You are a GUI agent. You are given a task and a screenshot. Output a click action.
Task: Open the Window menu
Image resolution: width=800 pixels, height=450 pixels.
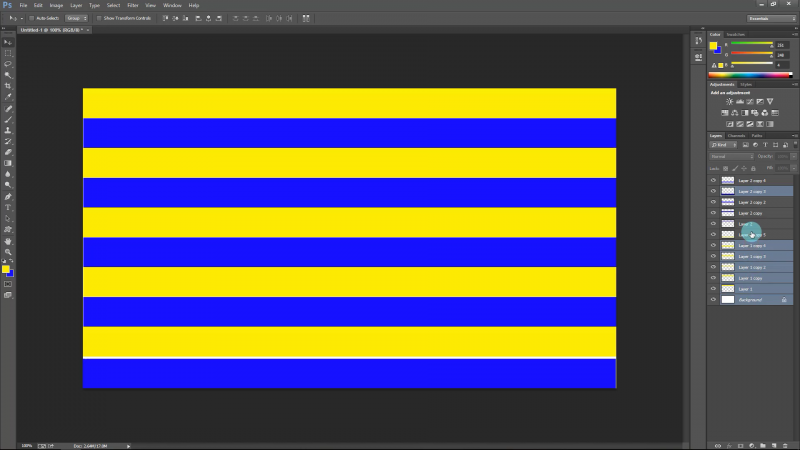pyautogui.click(x=172, y=5)
